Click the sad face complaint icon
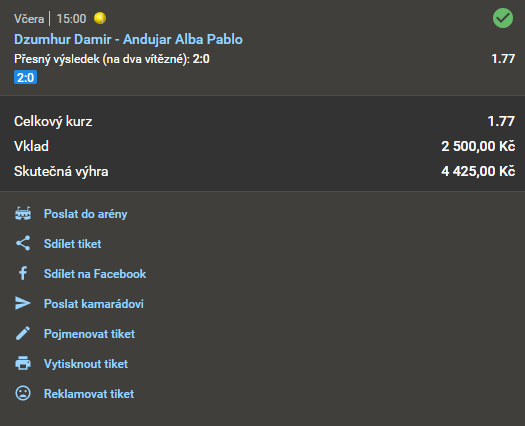Viewport: 525px width, 426px height. tap(23, 393)
